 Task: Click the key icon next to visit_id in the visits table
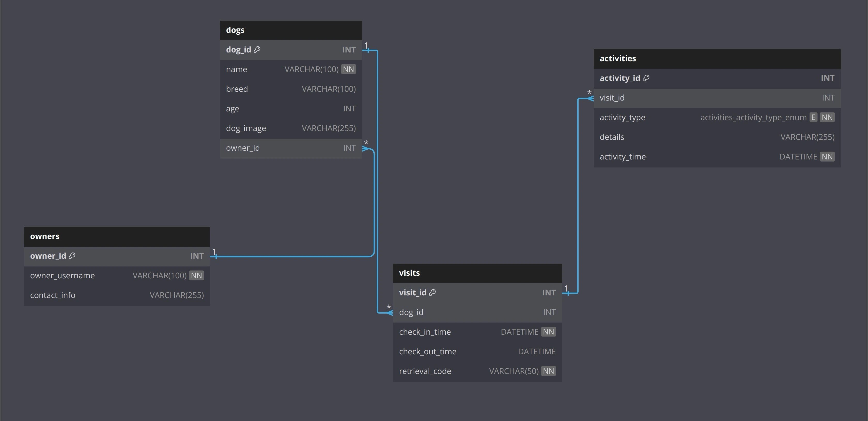point(433,293)
